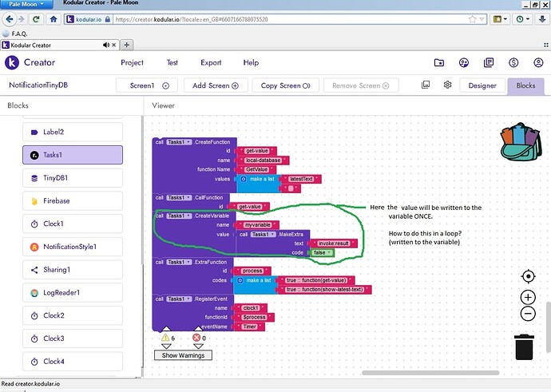Zoom in the blocks workspace
The width and height of the screenshot is (551, 392).
pyautogui.click(x=528, y=298)
